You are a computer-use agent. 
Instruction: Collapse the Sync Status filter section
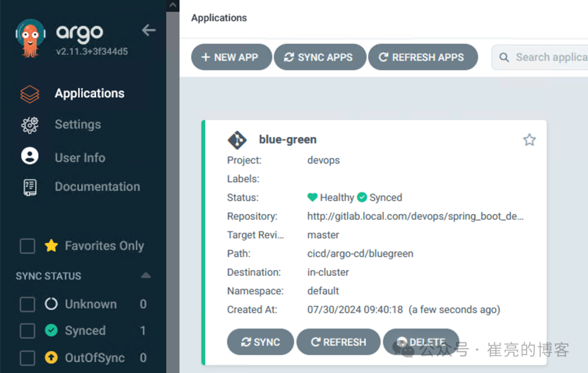tap(145, 276)
